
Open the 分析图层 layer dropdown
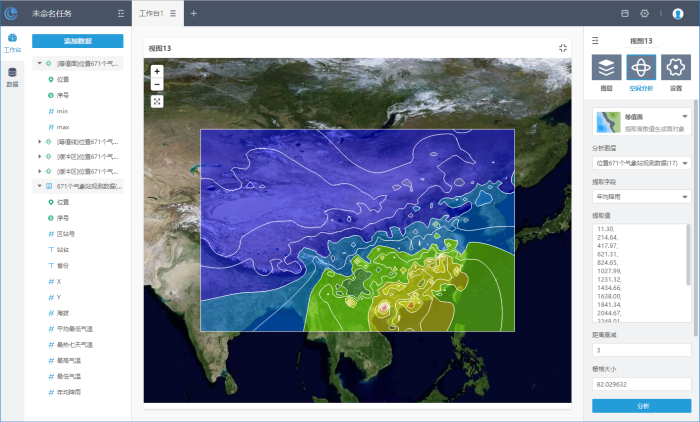point(640,163)
